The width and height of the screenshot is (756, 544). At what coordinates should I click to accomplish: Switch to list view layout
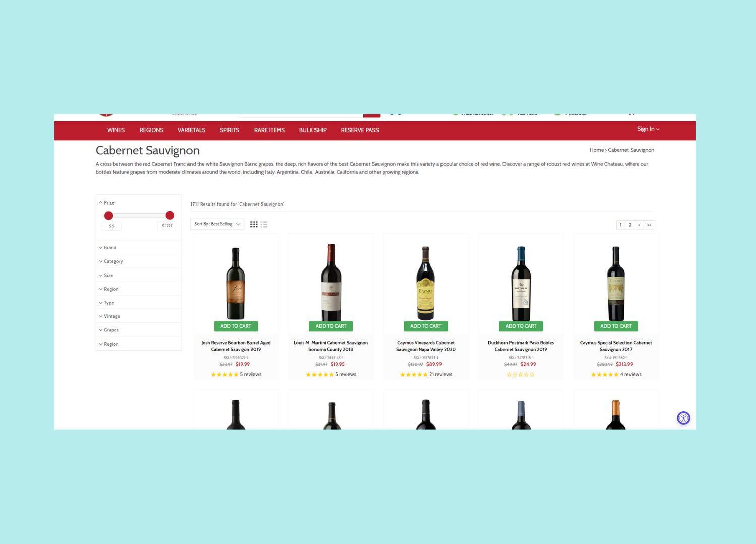click(264, 224)
